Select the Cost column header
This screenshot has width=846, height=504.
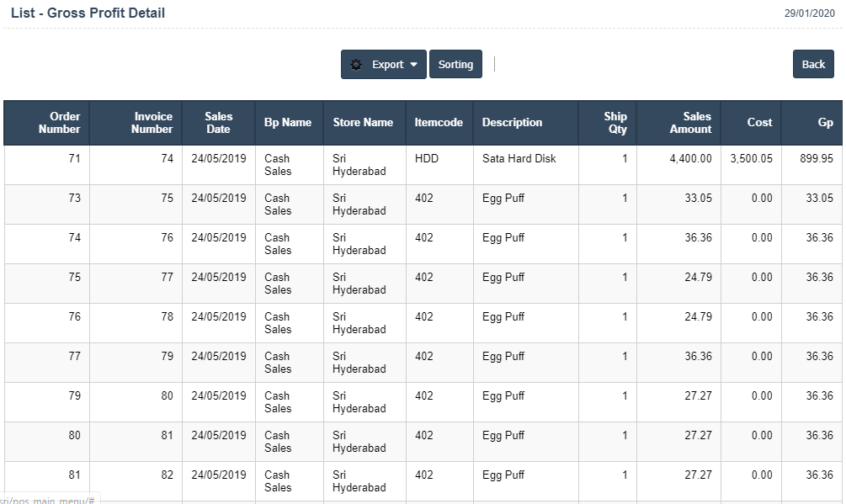[x=759, y=123]
